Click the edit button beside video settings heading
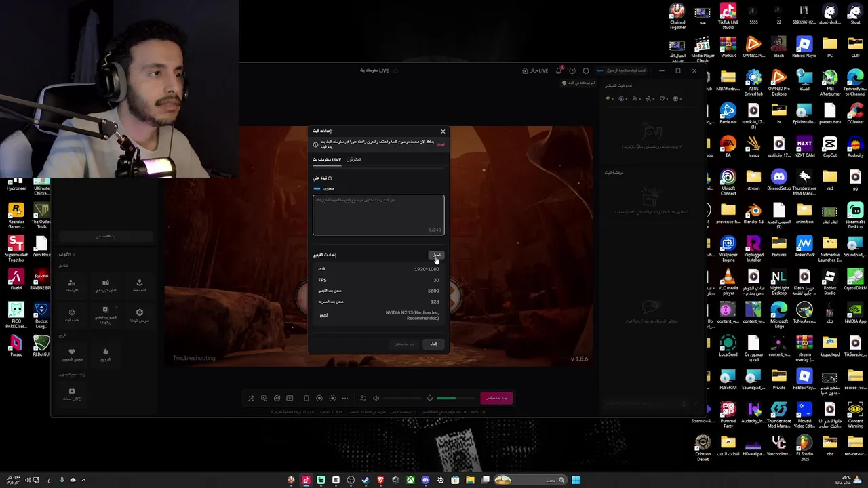 [436, 255]
